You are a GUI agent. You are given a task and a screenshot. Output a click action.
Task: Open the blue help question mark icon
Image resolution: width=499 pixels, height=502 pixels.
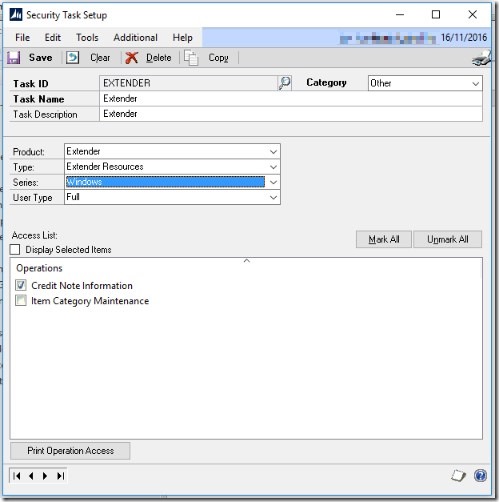(480, 476)
